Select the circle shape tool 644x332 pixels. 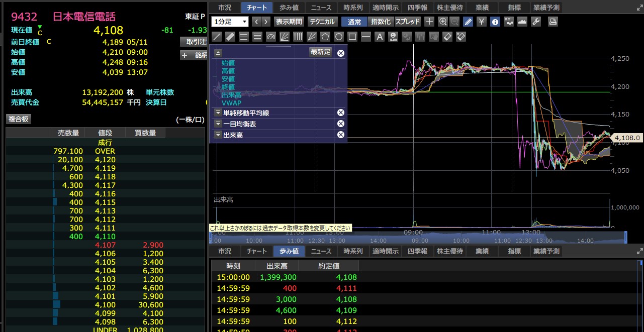(339, 37)
